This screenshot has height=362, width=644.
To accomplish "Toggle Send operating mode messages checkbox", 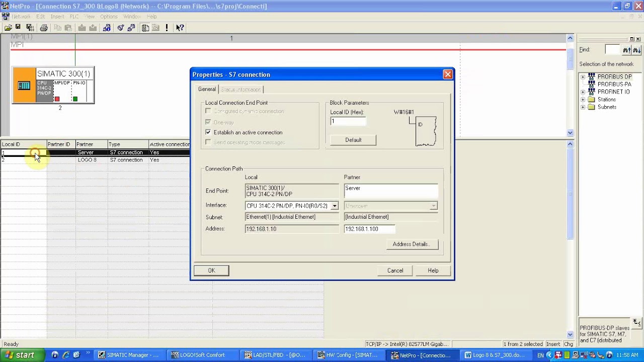I will [208, 142].
